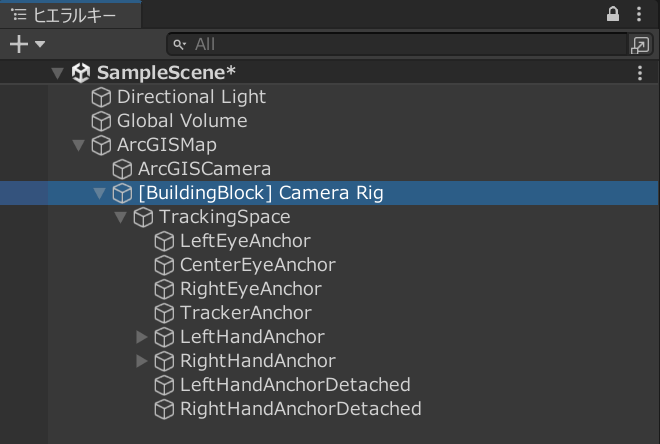The height and width of the screenshot is (444, 660).
Task: Select RightHandAnchorDetached in the hierarchy
Action: point(300,409)
